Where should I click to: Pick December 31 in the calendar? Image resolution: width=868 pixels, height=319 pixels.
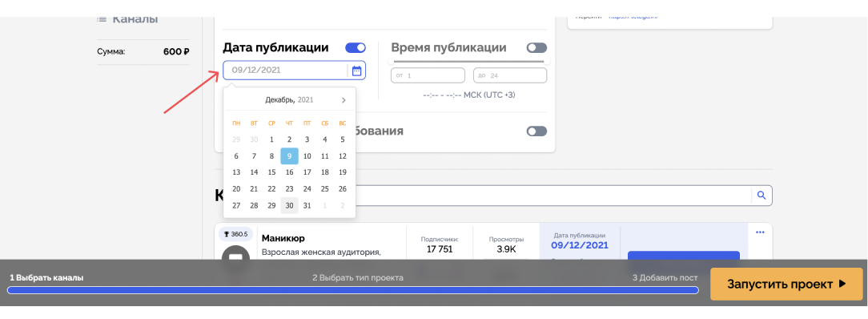pyautogui.click(x=307, y=205)
